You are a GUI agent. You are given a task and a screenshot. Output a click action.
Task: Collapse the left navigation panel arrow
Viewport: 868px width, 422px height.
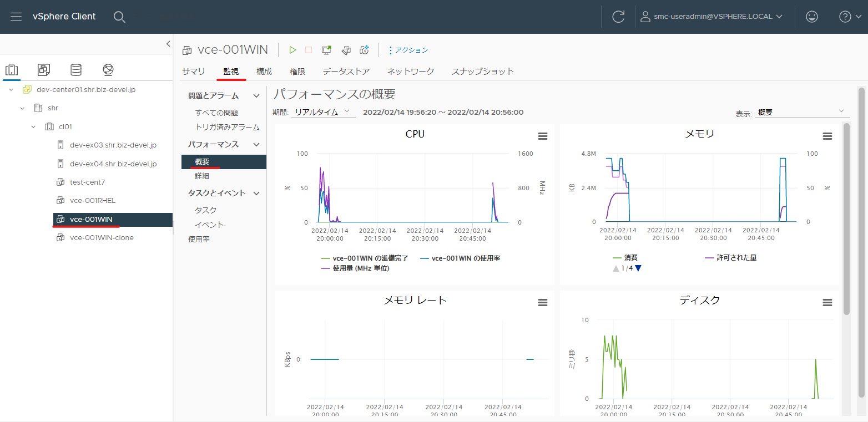click(168, 44)
